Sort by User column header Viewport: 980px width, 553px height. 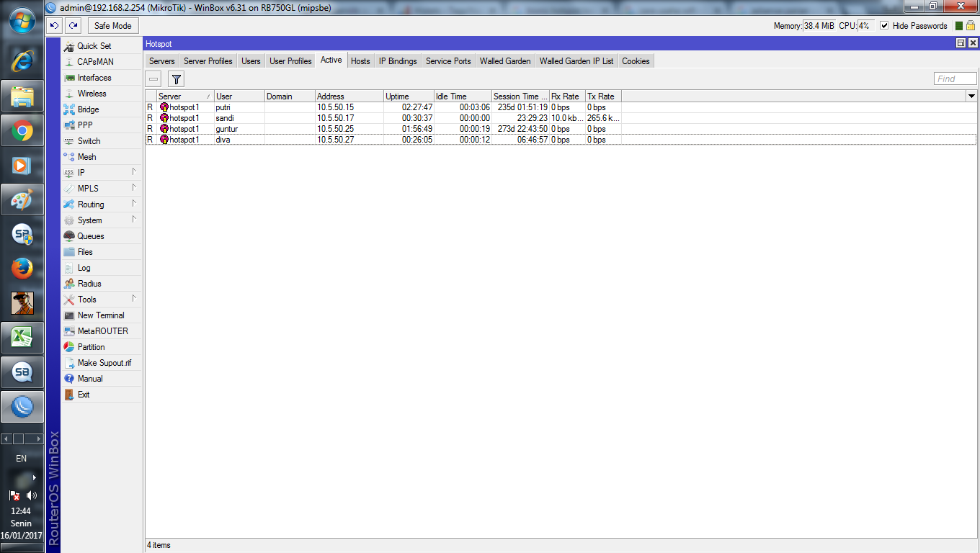(239, 96)
